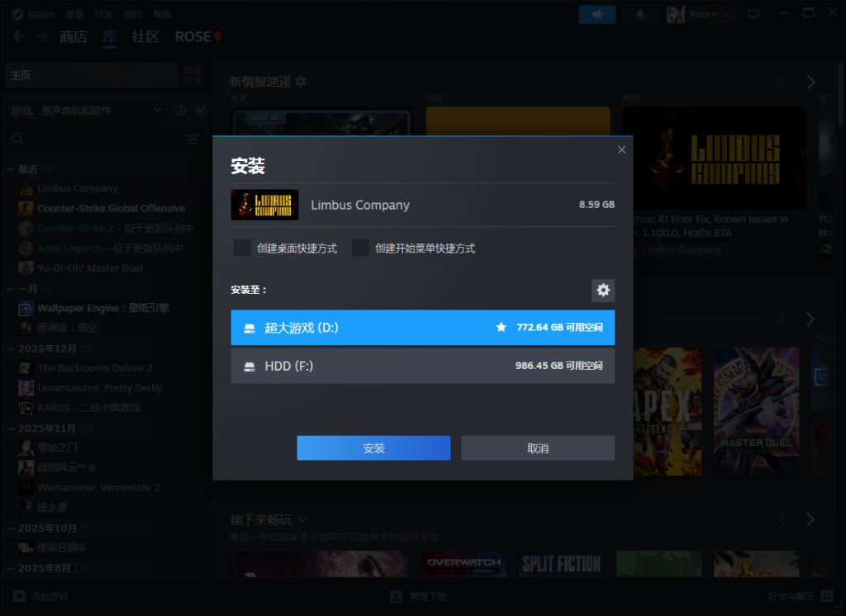
Task: Close the install dialog
Action: (621, 149)
